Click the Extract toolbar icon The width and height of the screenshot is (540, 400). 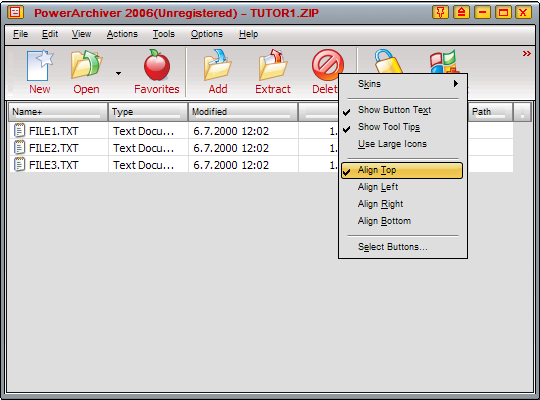click(273, 65)
